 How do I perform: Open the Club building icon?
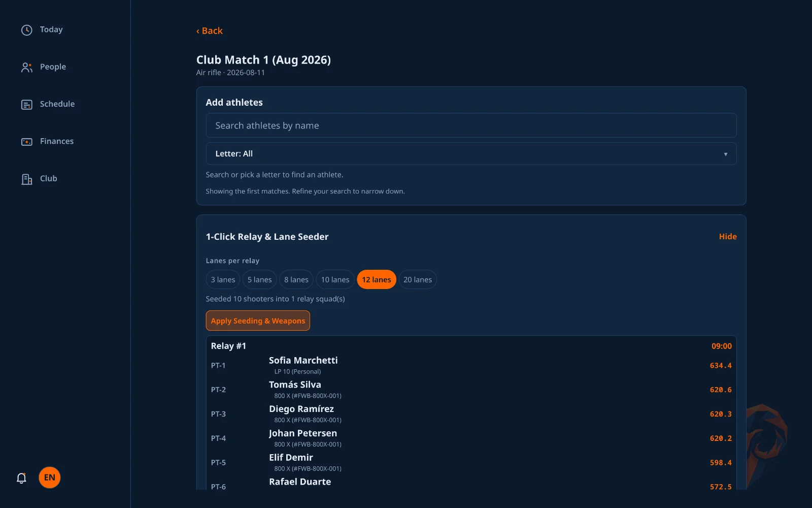pos(27,179)
